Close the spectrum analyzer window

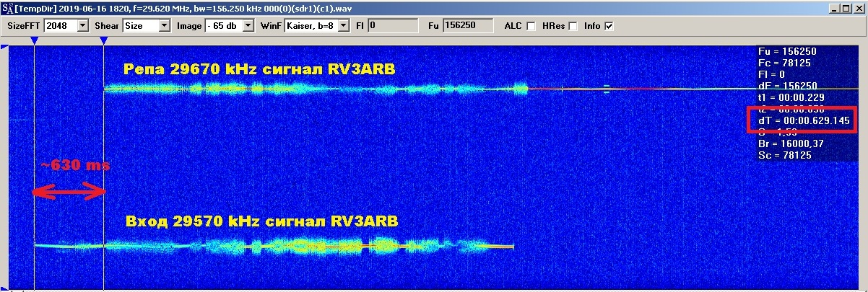click(x=859, y=8)
